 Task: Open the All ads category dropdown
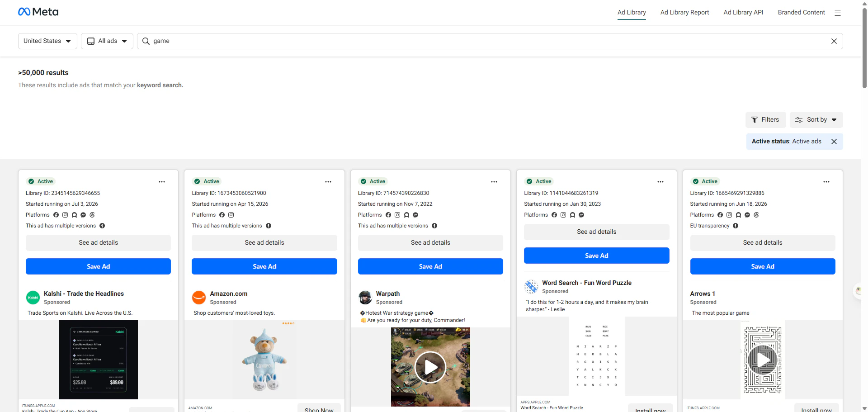[x=107, y=41]
